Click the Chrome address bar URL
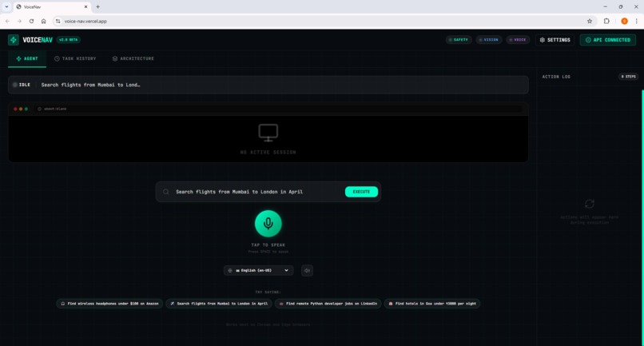Viewport: 644px width, 346px height. tap(85, 21)
